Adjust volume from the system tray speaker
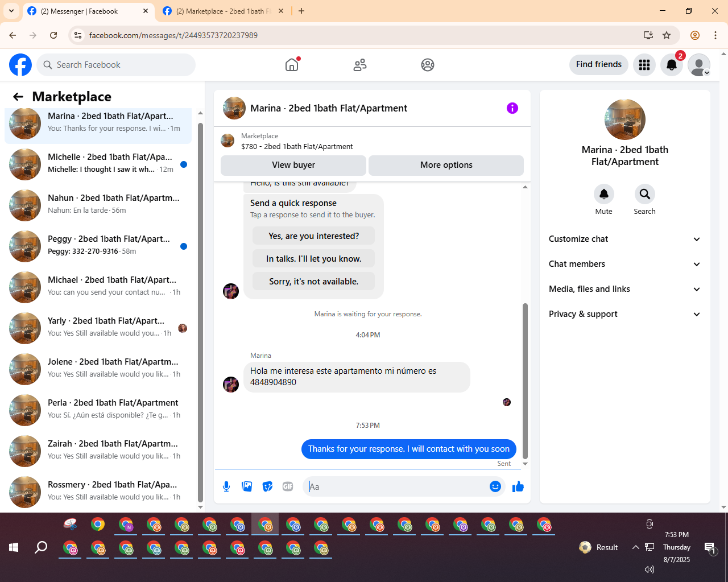The height and width of the screenshot is (582, 728). pos(650,569)
